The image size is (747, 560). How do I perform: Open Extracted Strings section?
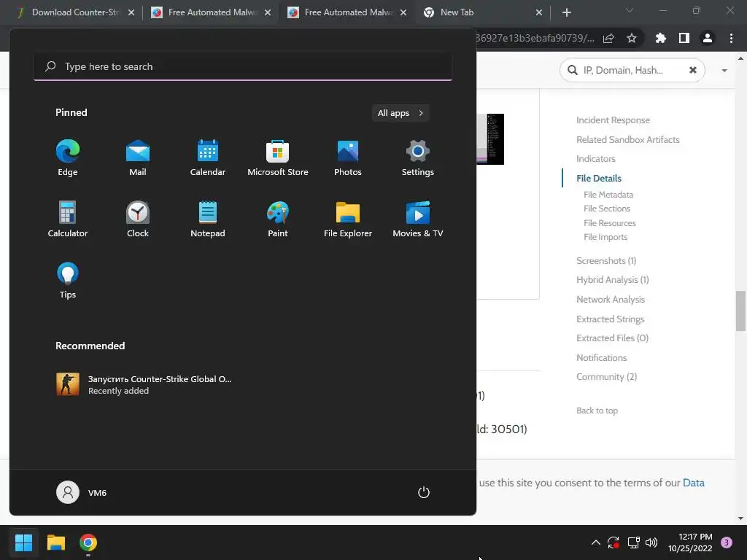click(610, 319)
